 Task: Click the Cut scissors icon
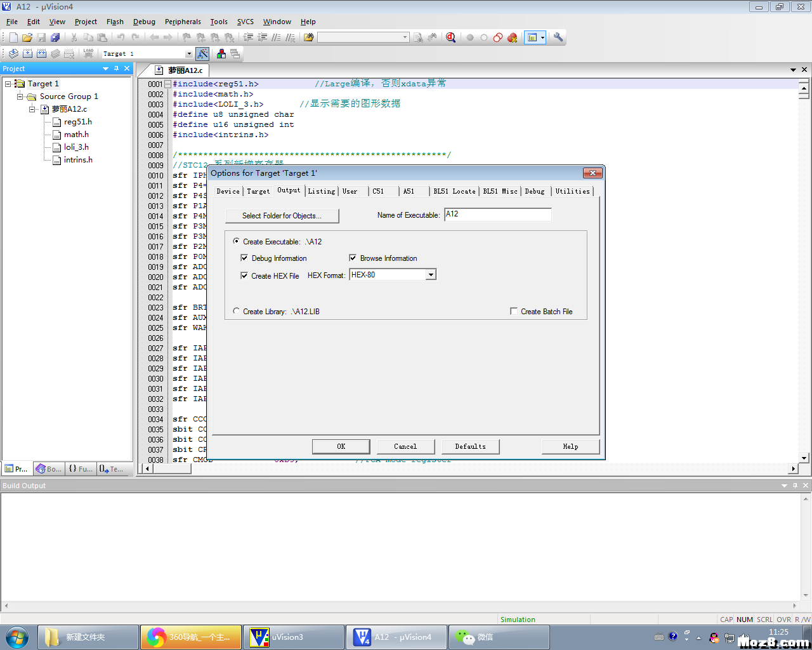tap(74, 37)
